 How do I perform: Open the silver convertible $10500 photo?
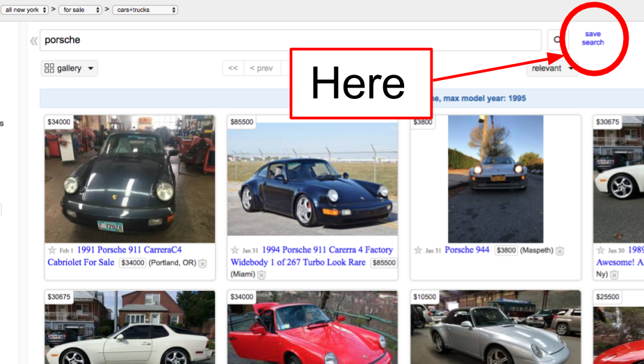tap(495, 327)
